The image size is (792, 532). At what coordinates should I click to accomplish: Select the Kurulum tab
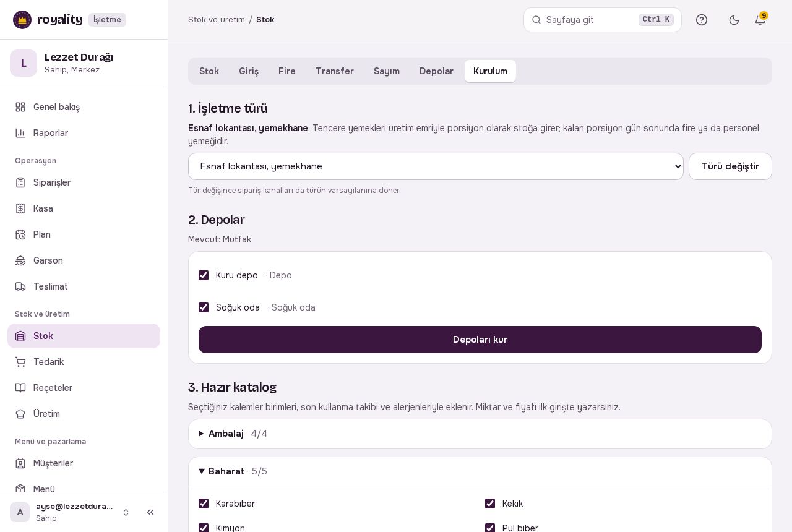(490, 71)
